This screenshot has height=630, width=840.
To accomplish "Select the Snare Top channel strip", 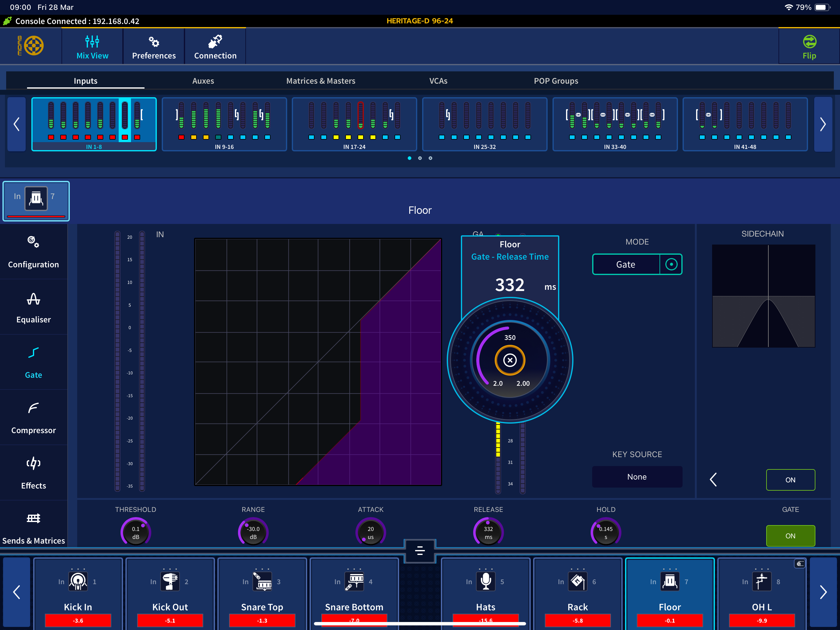I will pyautogui.click(x=262, y=593).
